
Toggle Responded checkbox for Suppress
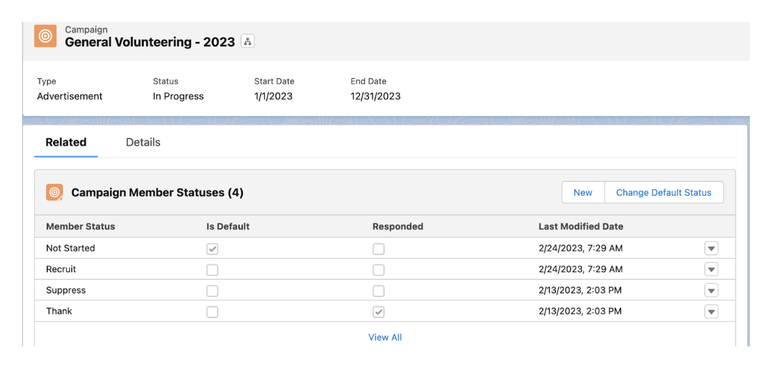[x=378, y=291]
